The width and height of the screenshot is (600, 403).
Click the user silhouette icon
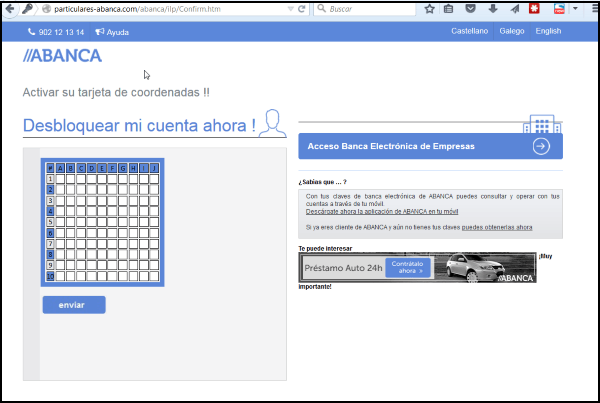(x=272, y=123)
